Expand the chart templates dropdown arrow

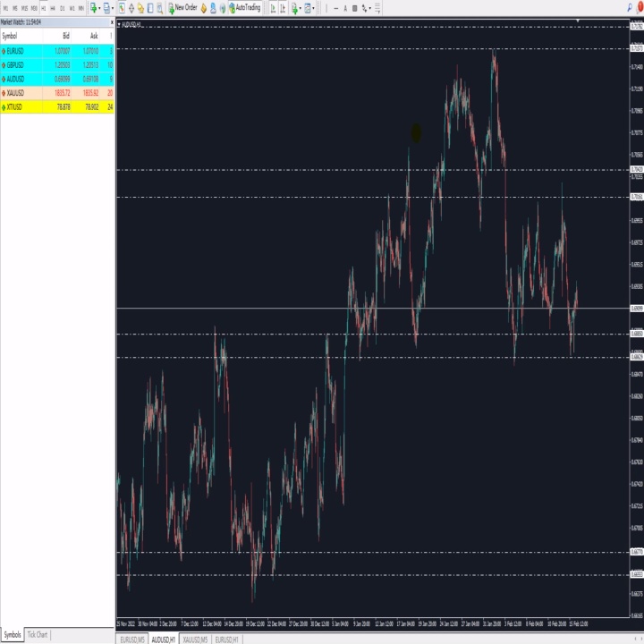[x=313, y=8]
